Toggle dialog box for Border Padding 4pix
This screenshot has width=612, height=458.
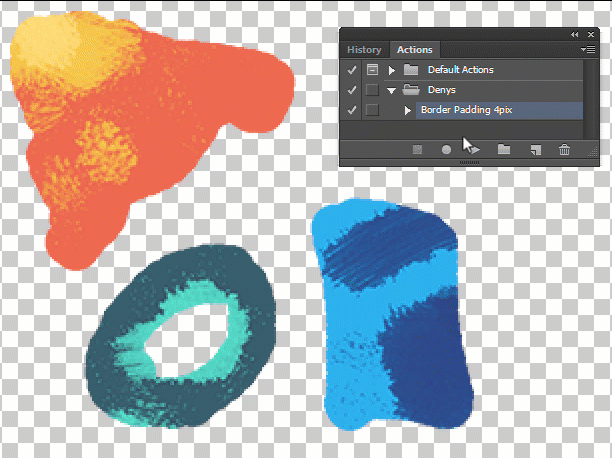[x=372, y=110]
